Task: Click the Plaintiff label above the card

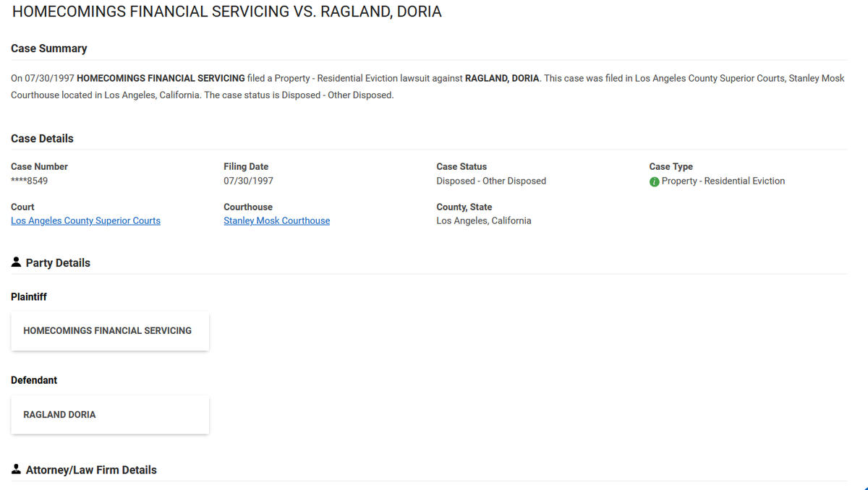Action: tap(29, 297)
